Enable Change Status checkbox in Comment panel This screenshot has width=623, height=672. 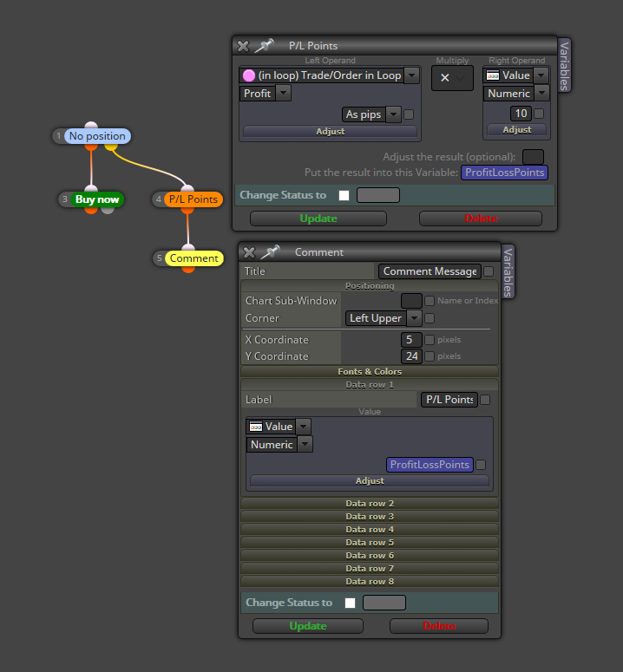tap(350, 603)
